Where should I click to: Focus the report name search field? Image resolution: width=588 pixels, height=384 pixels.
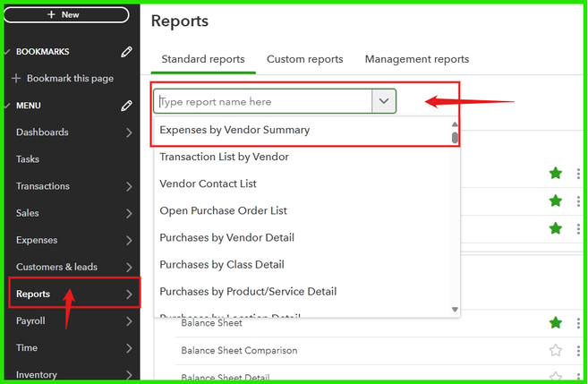pos(262,102)
